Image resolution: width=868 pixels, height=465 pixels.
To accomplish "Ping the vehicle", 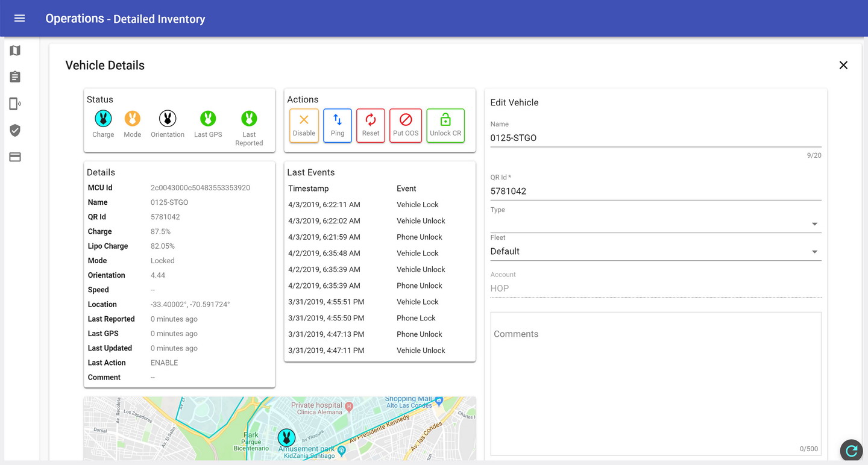I will point(338,125).
